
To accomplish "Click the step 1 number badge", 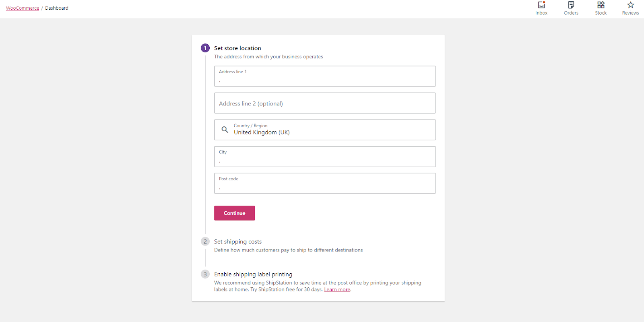I will (x=205, y=48).
